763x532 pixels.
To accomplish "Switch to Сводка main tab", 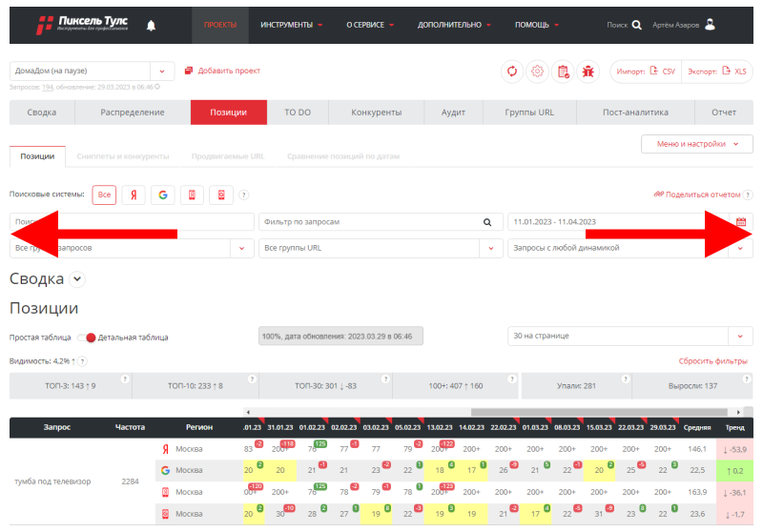I will tap(42, 113).
